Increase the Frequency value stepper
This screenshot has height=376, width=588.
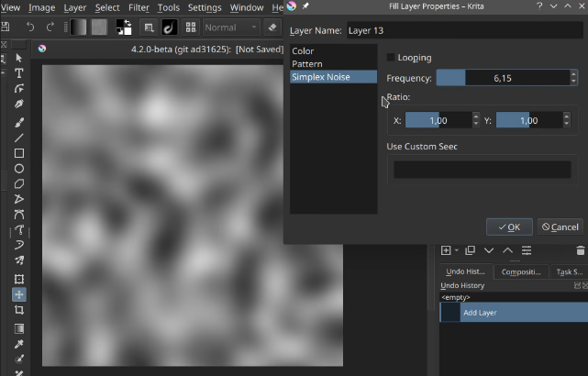click(573, 74)
